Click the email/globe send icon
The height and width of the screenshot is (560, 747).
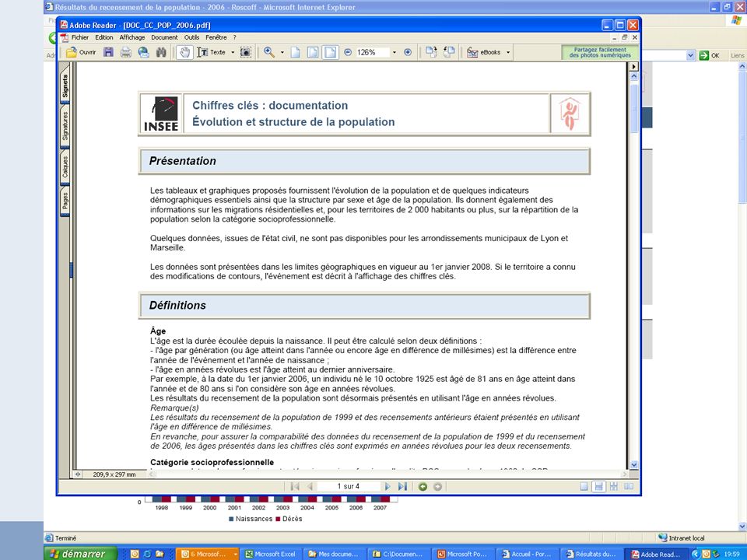[x=143, y=52]
